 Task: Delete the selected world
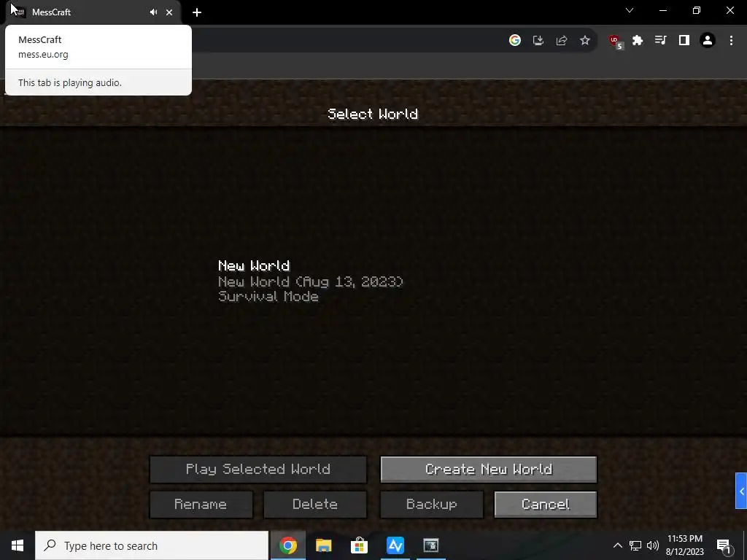tap(315, 505)
